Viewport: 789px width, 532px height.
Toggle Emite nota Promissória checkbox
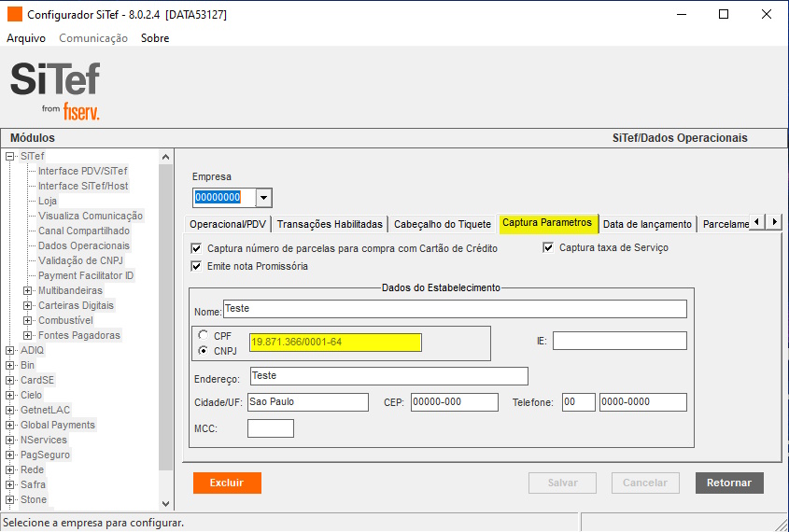point(196,267)
